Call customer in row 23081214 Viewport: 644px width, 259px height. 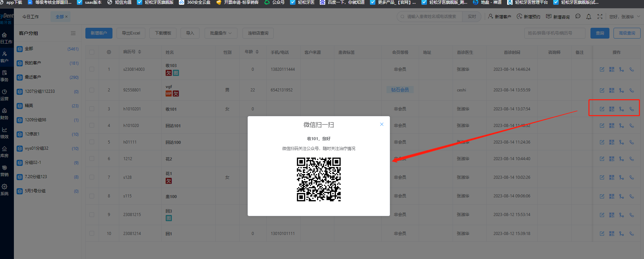631,234
